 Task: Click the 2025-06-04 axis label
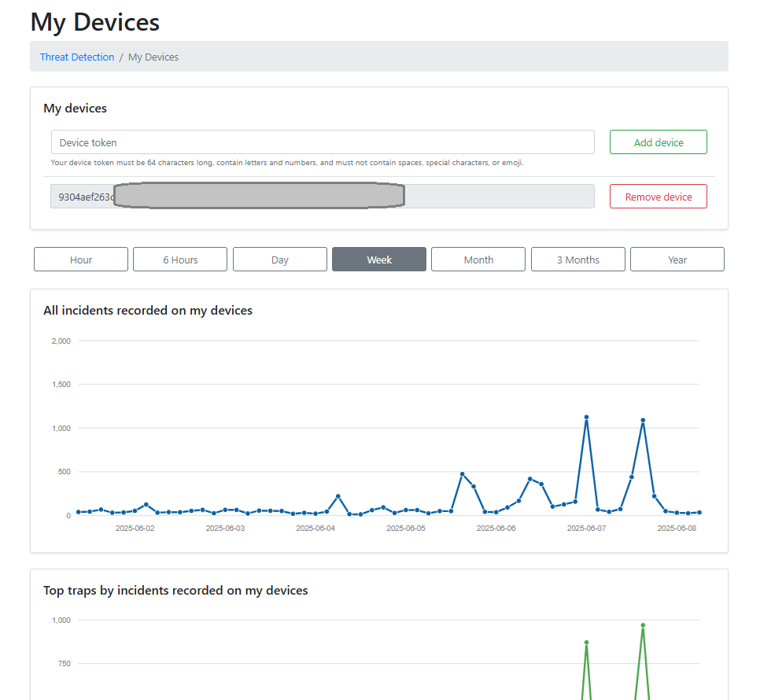pos(315,529)
